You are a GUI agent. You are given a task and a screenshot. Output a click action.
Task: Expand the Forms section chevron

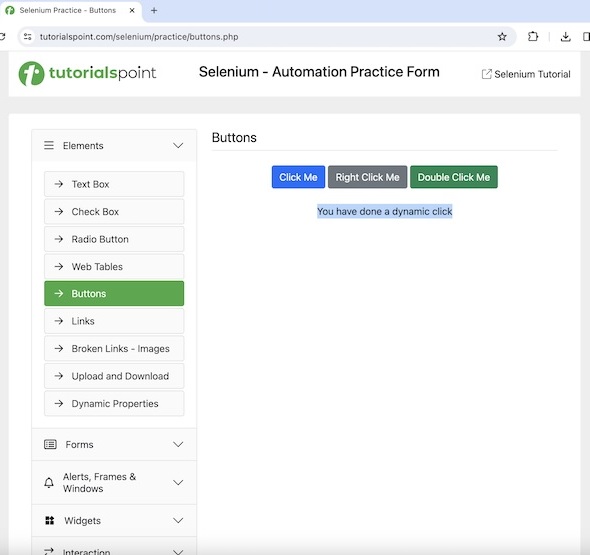(178, 444)
